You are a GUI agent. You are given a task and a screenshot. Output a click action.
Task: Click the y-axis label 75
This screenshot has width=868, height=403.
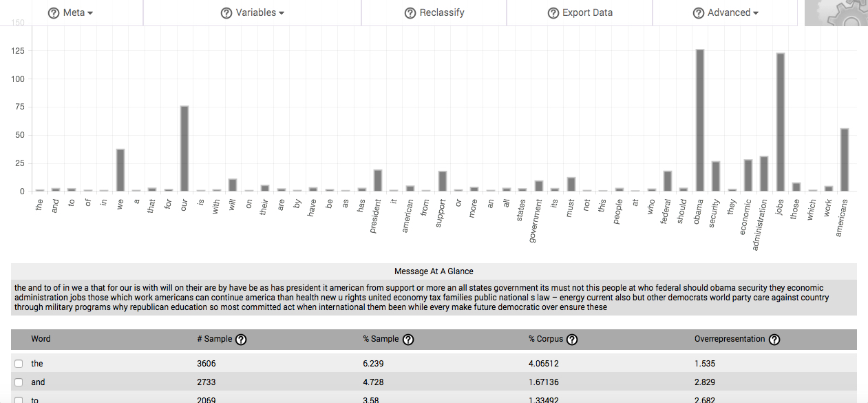pos(20,107)
